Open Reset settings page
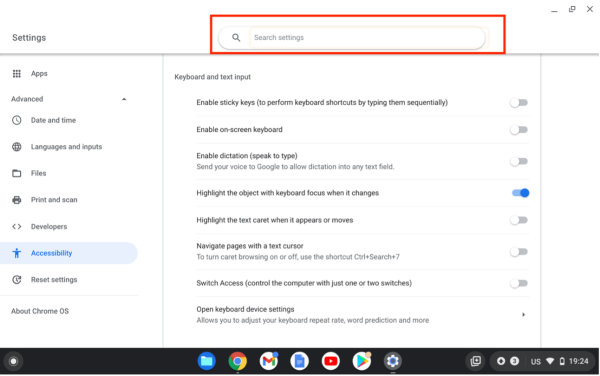The width and height of the screenshot is (600, 376). (54, 280)
